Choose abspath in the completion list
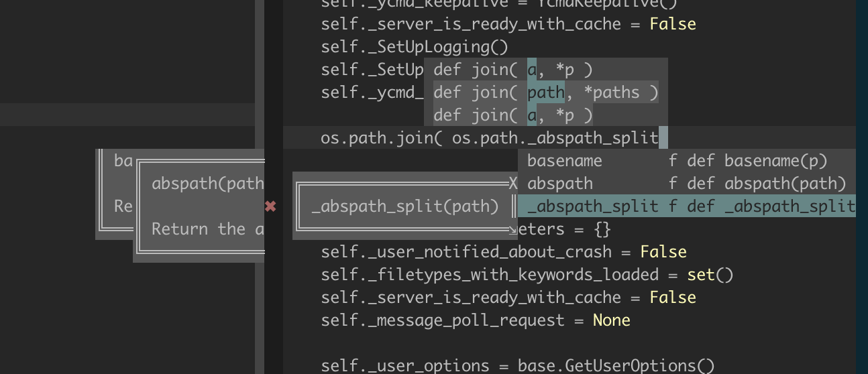 point(559,184)
